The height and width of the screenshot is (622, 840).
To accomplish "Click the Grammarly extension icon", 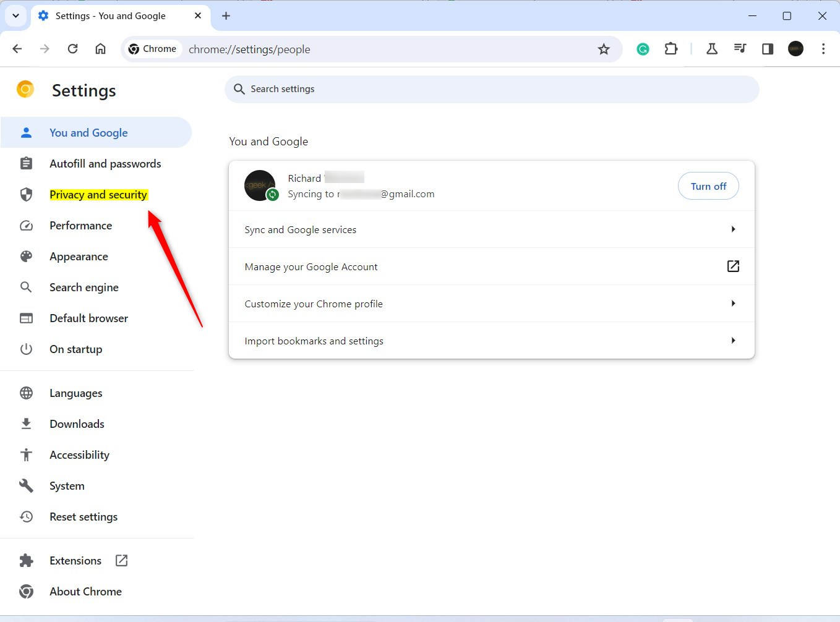I will click(x=643, y=48).
